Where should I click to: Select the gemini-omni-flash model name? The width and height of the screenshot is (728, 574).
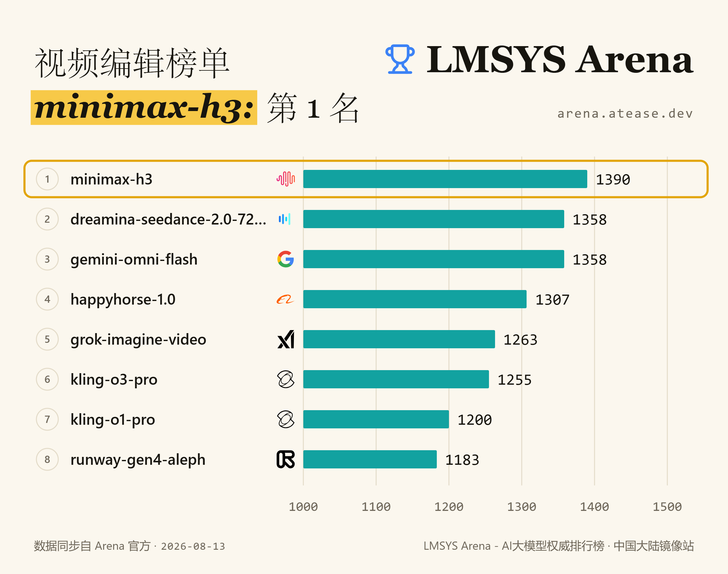(134, 259)
